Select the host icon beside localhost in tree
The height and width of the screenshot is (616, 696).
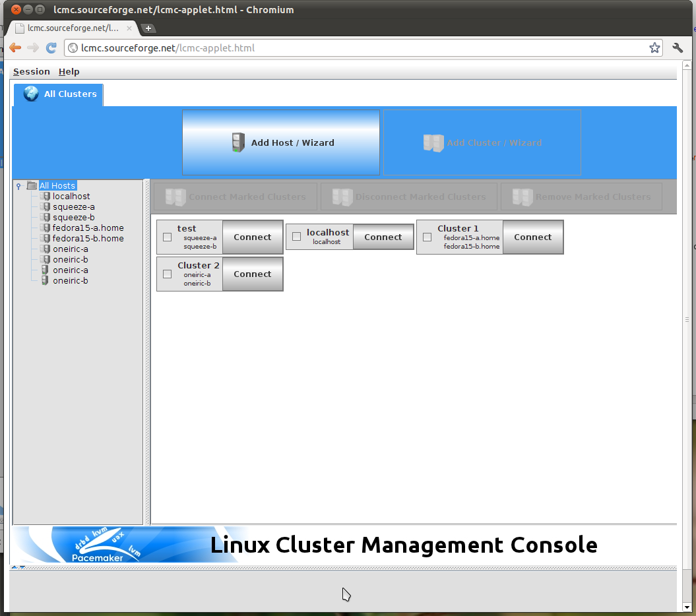tap(44, 196)
